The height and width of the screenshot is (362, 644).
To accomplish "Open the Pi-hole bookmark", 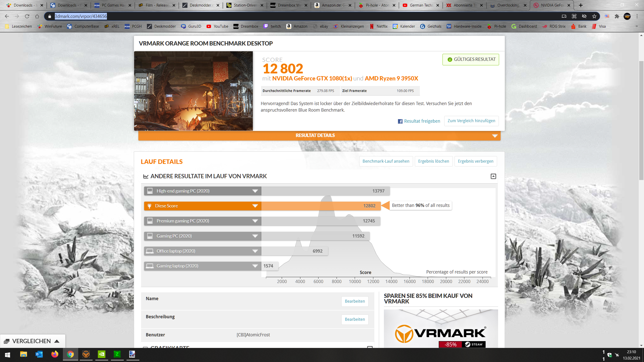I will point(497,26).
